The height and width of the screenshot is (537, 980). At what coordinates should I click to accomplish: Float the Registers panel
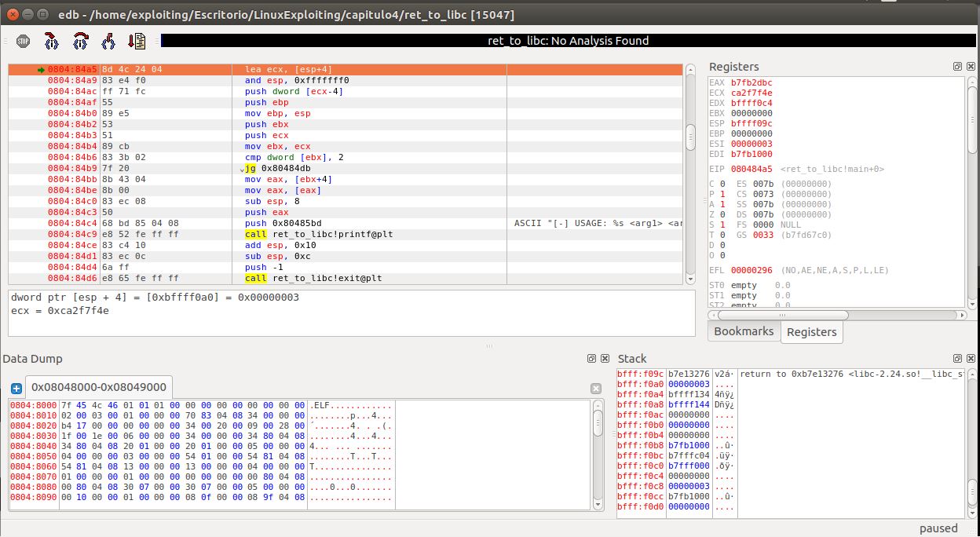[957, 67]
